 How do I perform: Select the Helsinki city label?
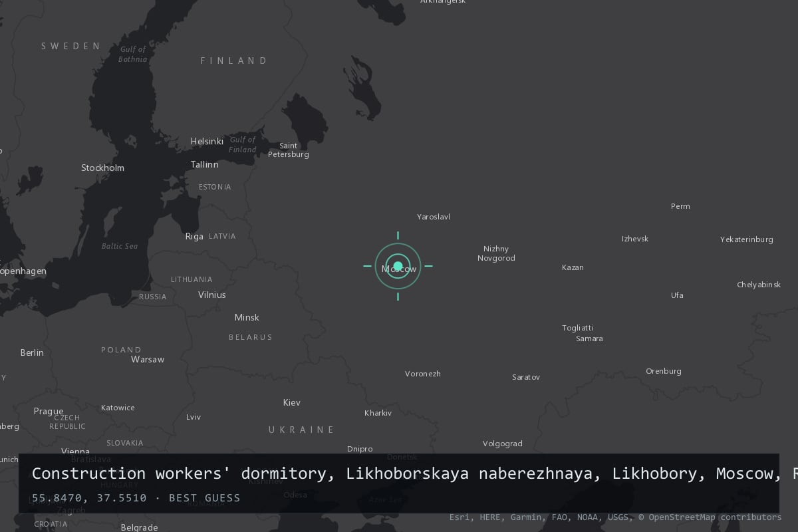point(207,142)
